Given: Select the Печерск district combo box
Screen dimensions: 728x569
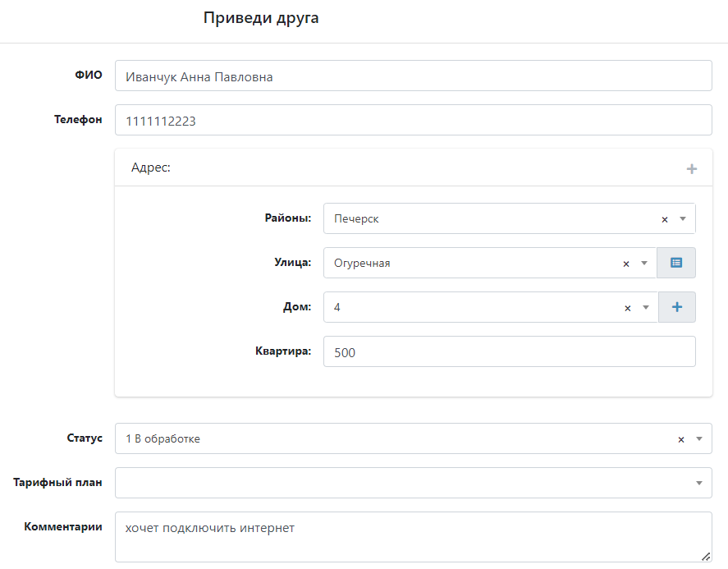Looking at the screenshot, I should pyautogui.click(x=488, y=219).
